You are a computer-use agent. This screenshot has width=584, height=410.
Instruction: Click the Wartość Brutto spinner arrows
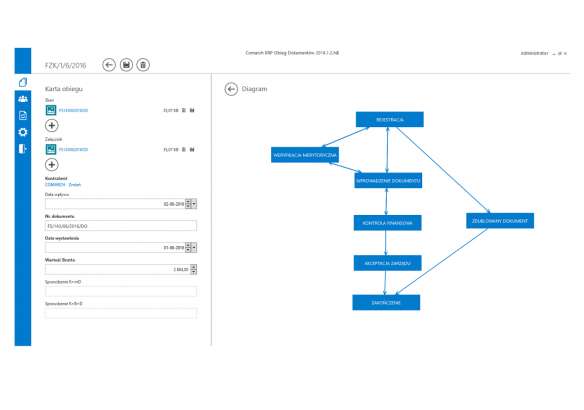point(194,269)
